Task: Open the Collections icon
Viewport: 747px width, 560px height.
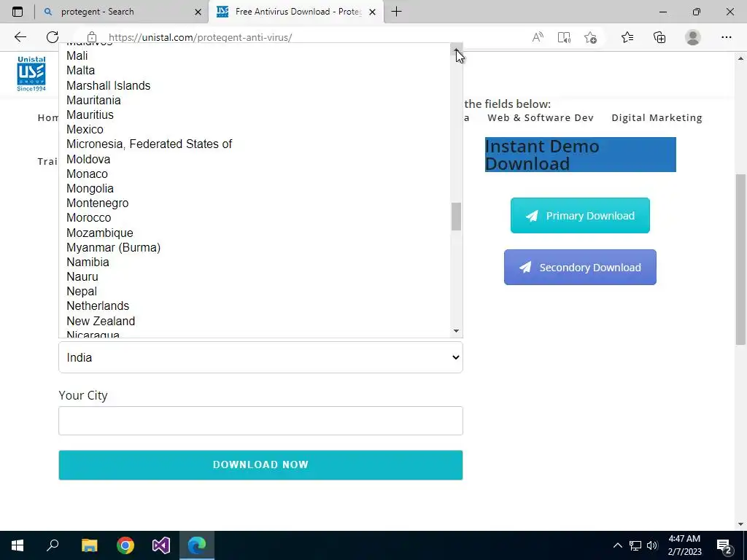Action: pyautogui.click(x=659, y=37)
